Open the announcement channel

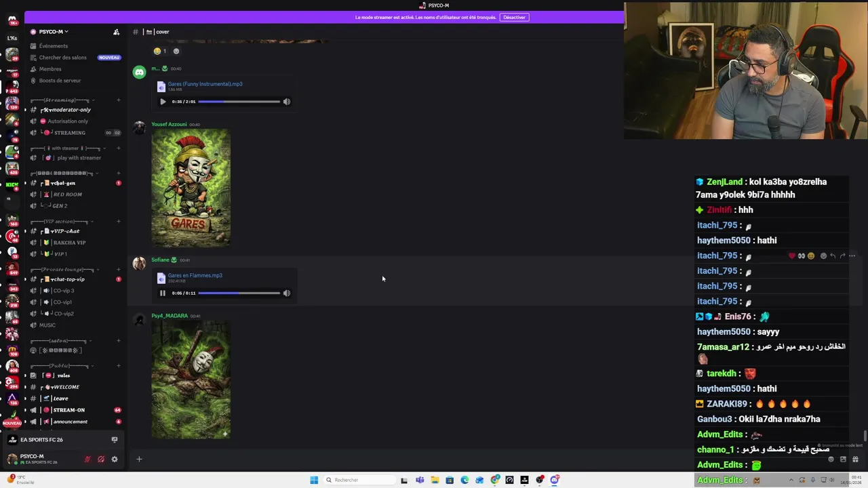[70, 422]
